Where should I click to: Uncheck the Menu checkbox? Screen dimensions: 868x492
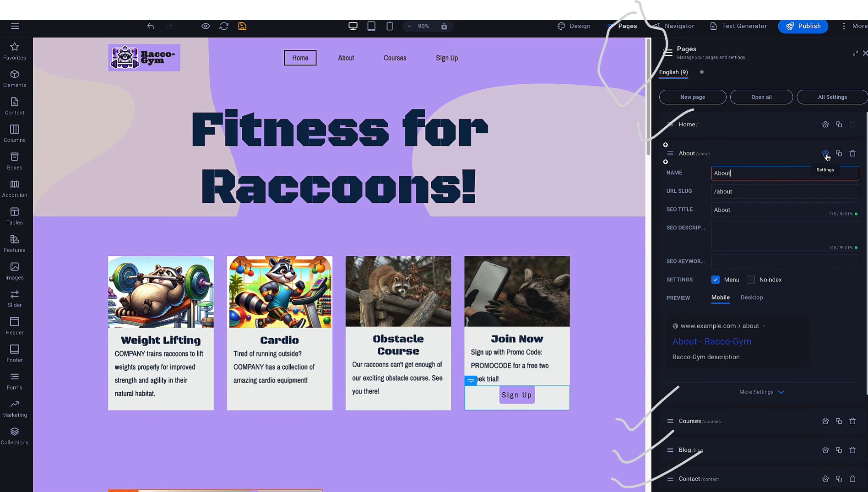tap(716, 280)
